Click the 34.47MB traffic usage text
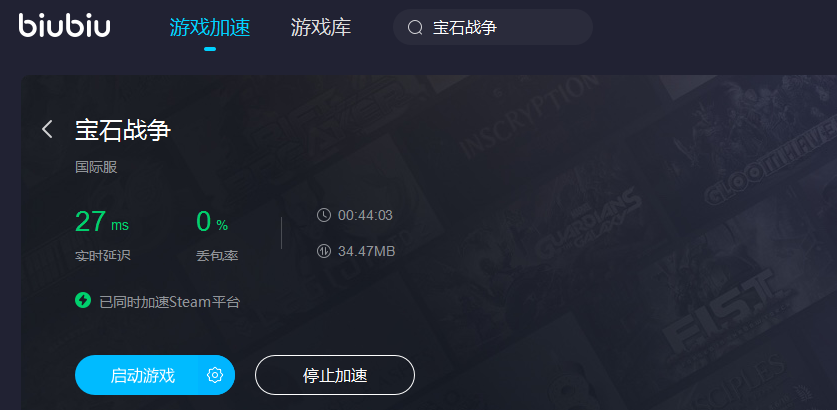Screen dimensions: 837x410 [x=366, y=251]
